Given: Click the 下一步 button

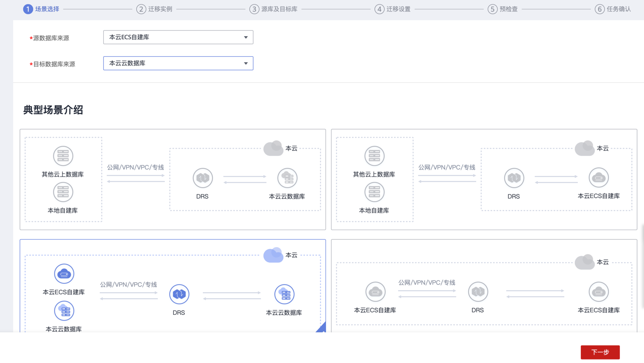Looking at the screenshot, I should 600,352.
